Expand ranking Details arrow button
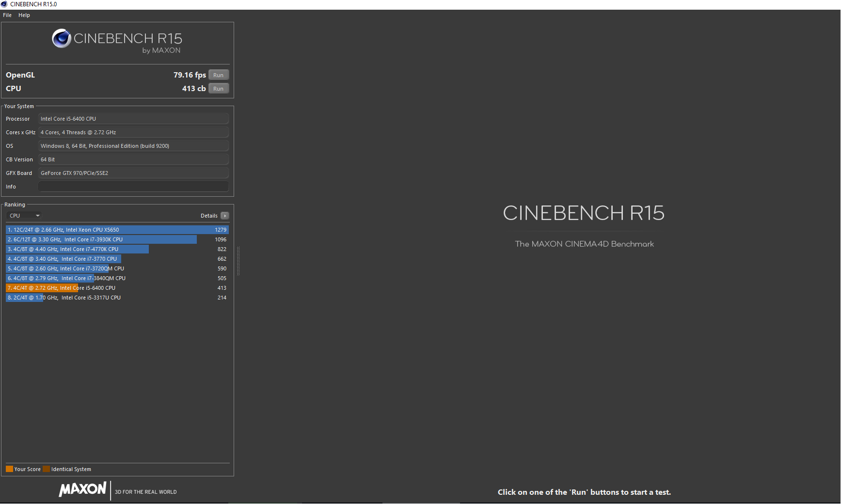This screenshot has height=504, width=841. pos(225,216)
